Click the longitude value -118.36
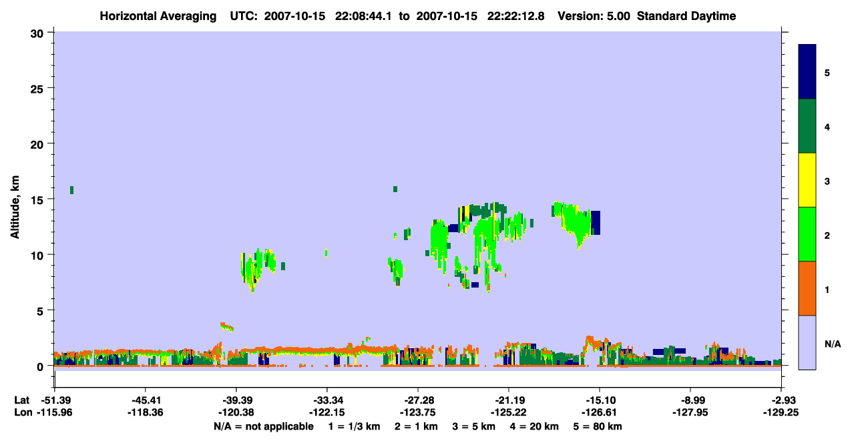Screen dimensions: 868x445 pyautogui.click(x=145, y=412)
